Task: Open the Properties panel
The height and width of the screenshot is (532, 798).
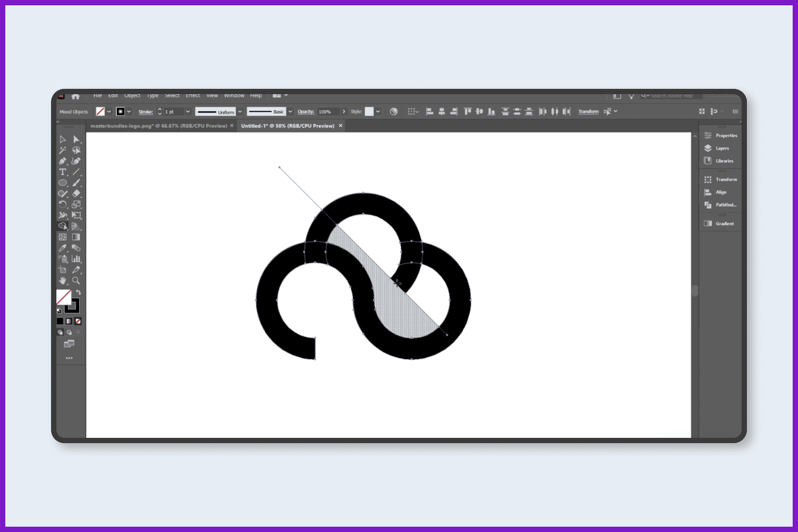Action: [x=721, y=136]
